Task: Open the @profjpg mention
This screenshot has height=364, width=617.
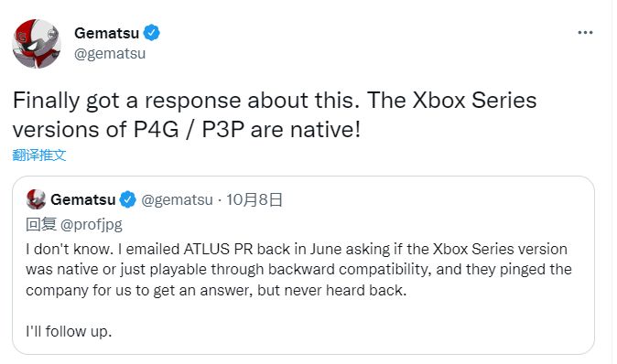Action: (92, 224)
